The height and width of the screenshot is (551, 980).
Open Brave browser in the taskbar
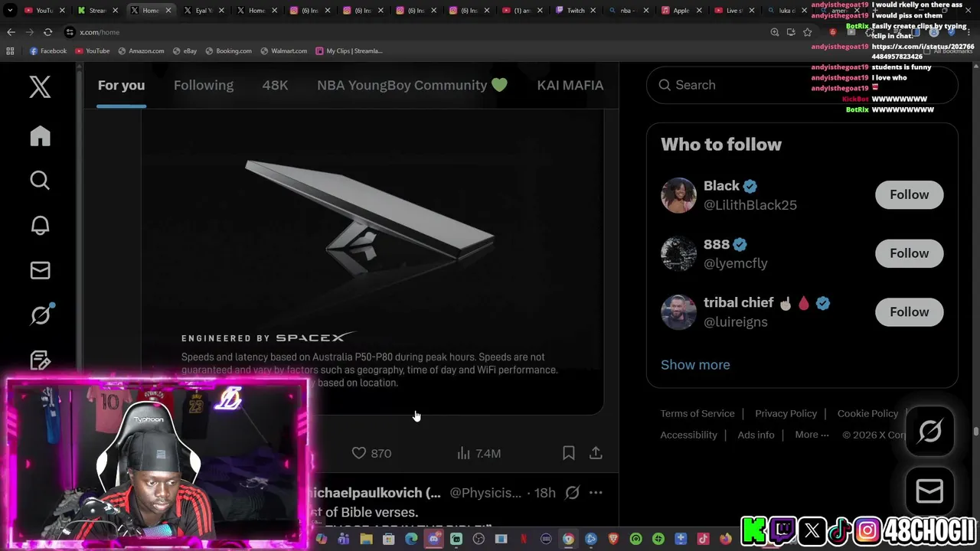tap(613, 540)
